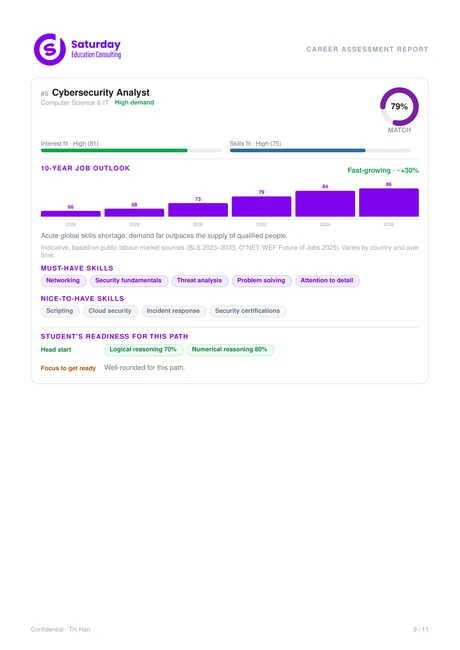Viewport: 460px width, 650px height.
Task: Click the 'CAREER ASSESSMENT REPORT' header text
Action: coord(367,49)
